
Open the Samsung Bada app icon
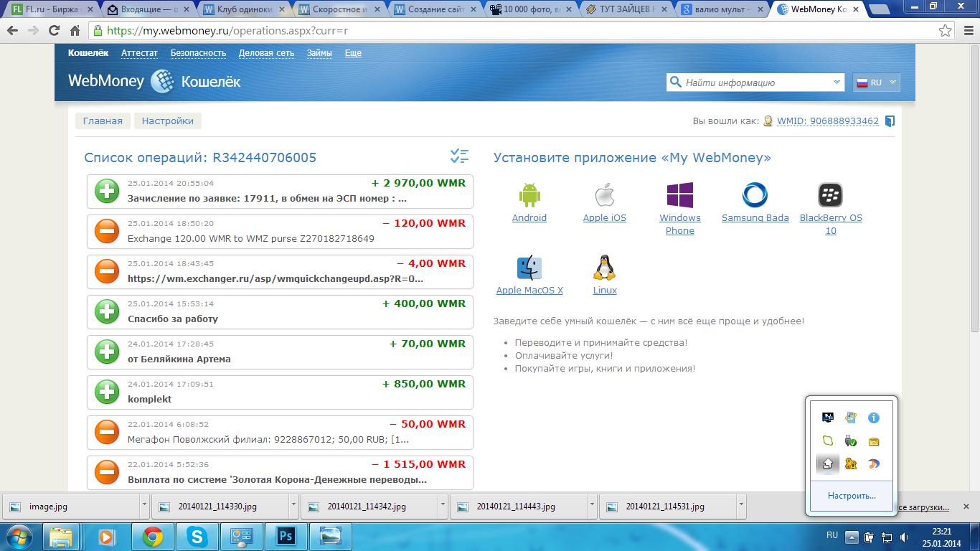click(755, 195)
